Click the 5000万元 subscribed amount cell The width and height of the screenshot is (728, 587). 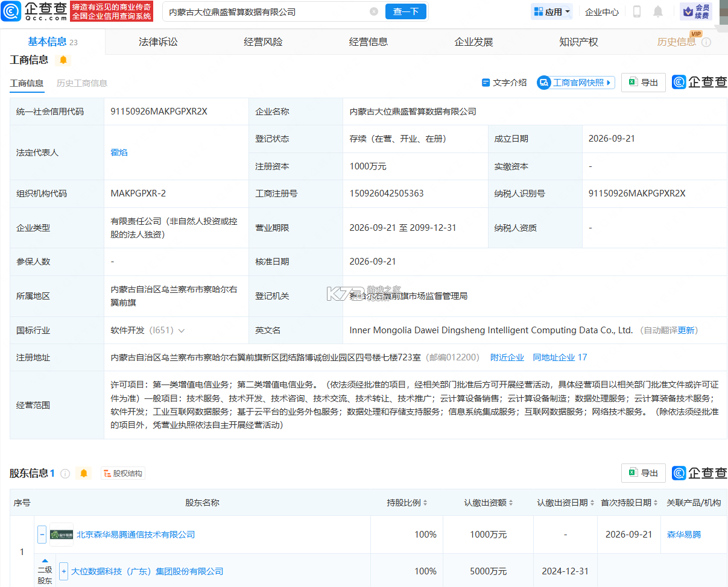click(489, 571)
